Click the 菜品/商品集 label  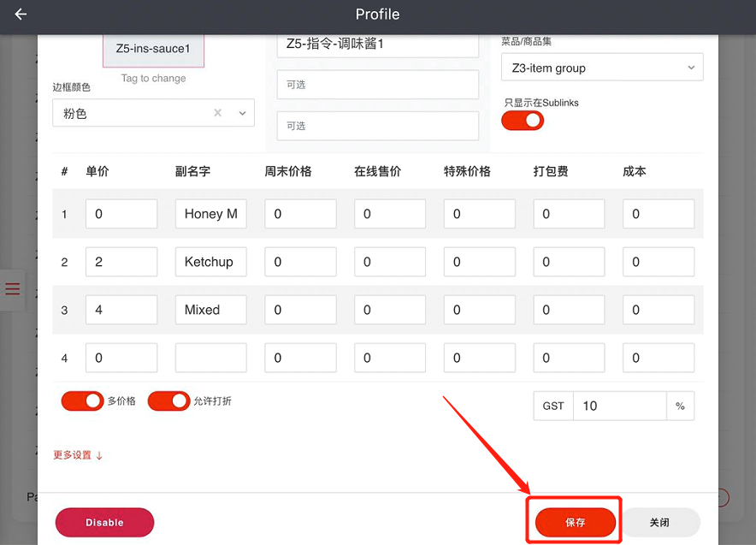tap(527, 41)
